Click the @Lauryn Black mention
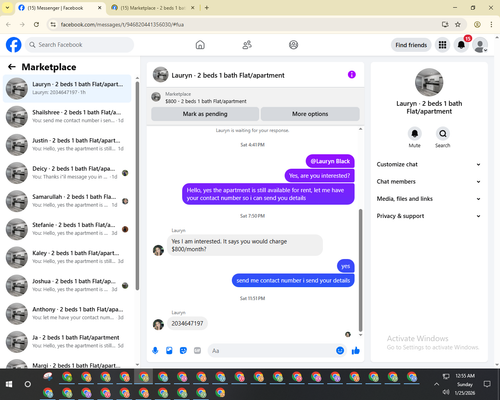This screenshot has height=400, width=500. click(330, 161)
